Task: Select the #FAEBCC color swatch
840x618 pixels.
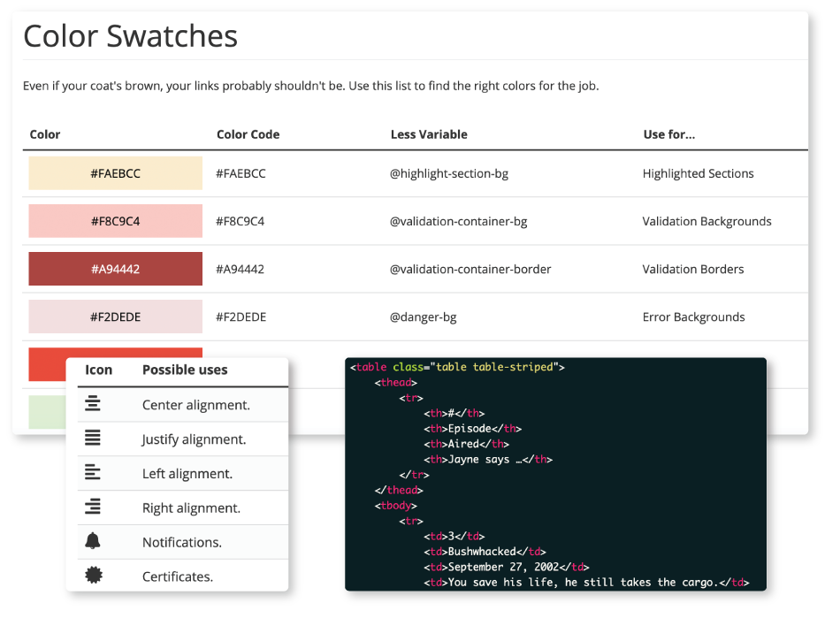Action: point(115,173)
